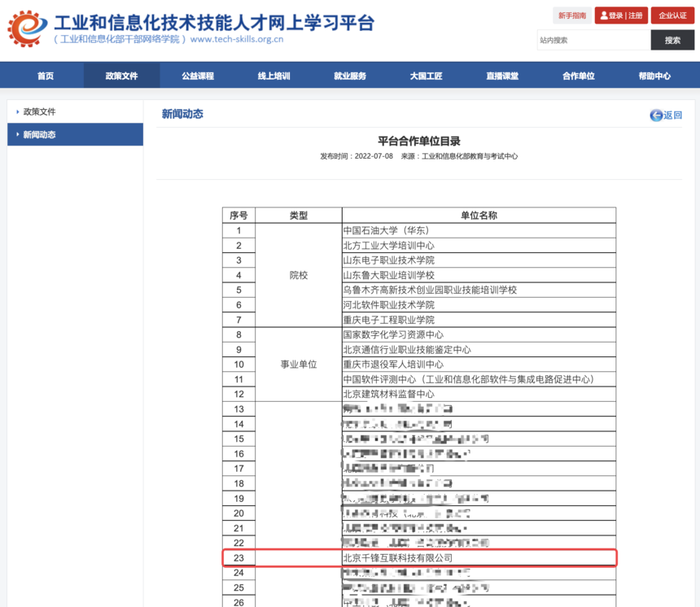Click the 单位名称 table header
The image size is (700, 607).
479,216
